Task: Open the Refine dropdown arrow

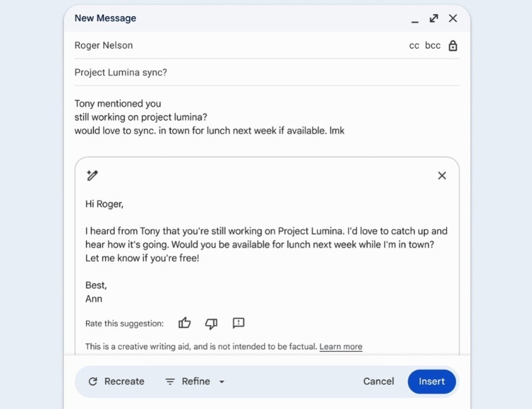Action: coord(222,382)
